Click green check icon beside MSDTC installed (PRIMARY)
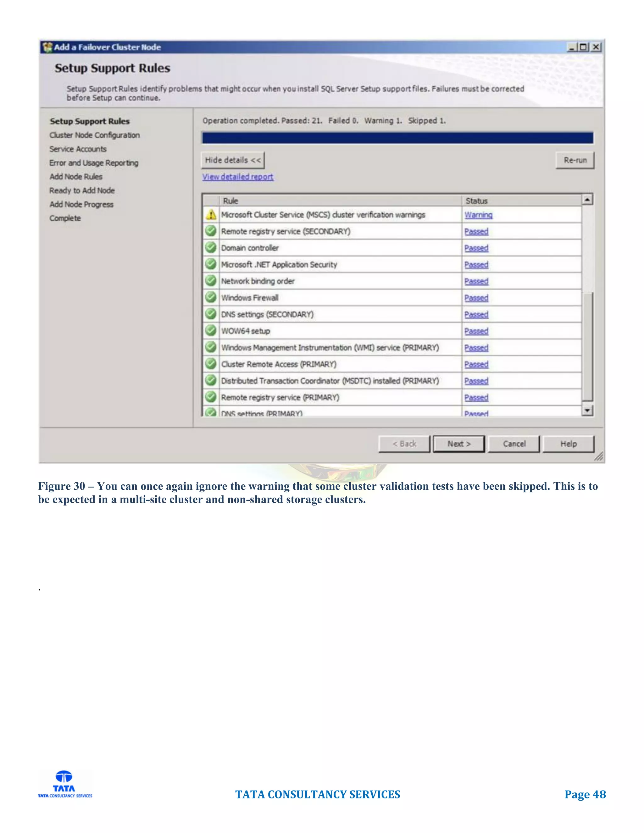The image size is (644, 833). click(x=211, y=380)
